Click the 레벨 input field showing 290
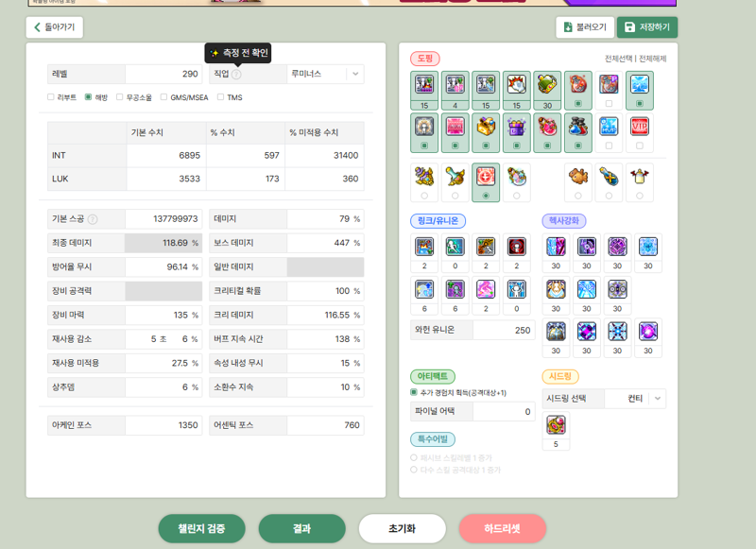Image resolution: width=756 pixels, height=549 pixels. 163,75
